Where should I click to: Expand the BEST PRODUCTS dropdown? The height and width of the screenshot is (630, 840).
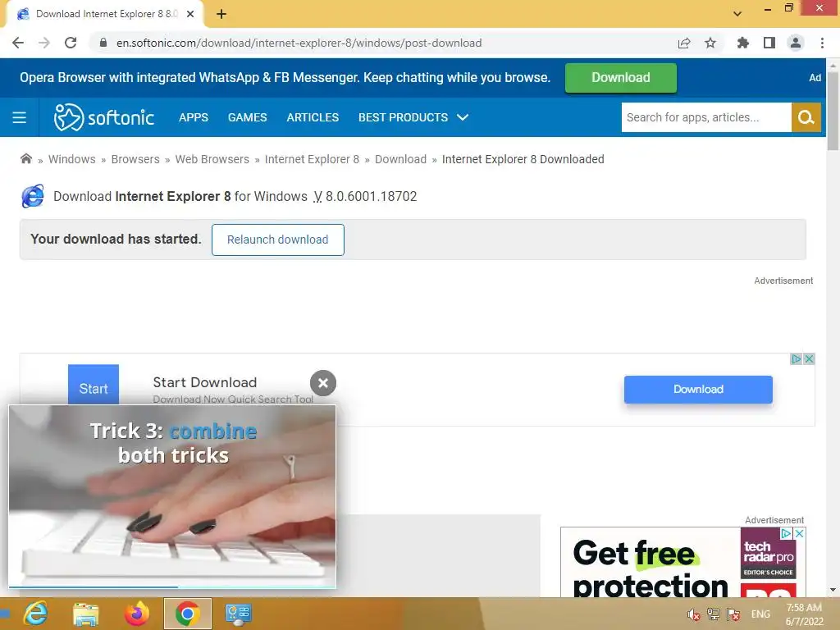pyautogui.click(x=413, y=117)
